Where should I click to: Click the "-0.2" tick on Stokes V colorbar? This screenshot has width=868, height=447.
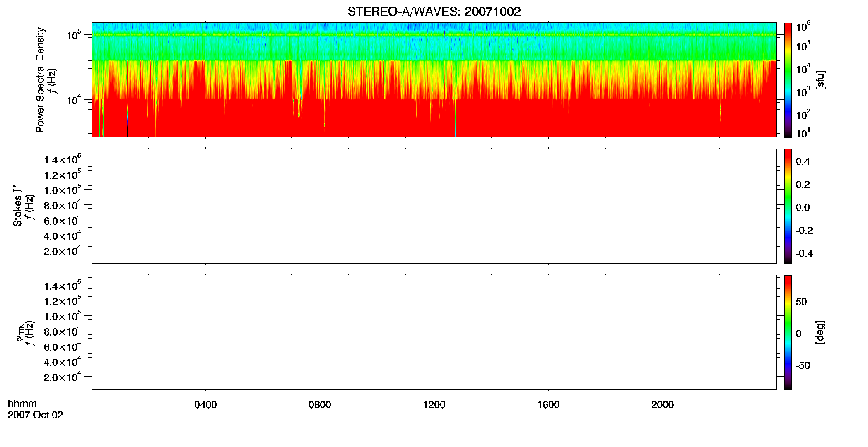(x=804, y=231)
